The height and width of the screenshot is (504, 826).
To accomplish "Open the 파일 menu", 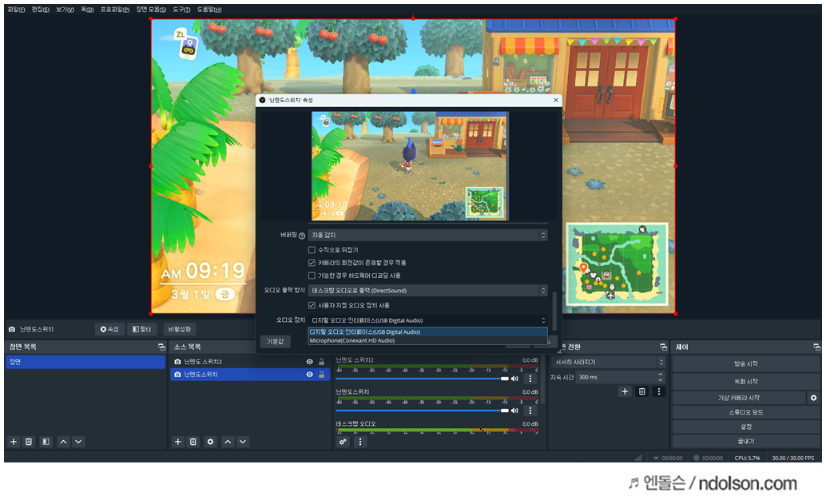I will pos(16,10).
